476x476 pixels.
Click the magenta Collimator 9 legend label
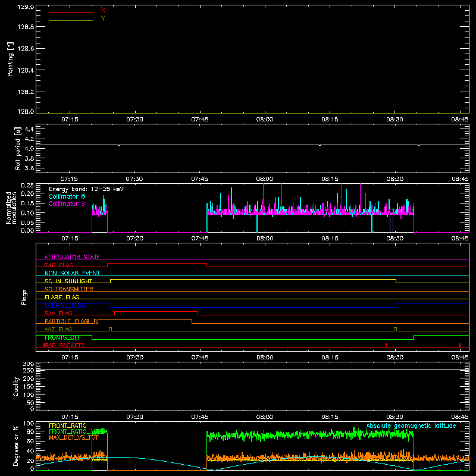click(67, 203)
